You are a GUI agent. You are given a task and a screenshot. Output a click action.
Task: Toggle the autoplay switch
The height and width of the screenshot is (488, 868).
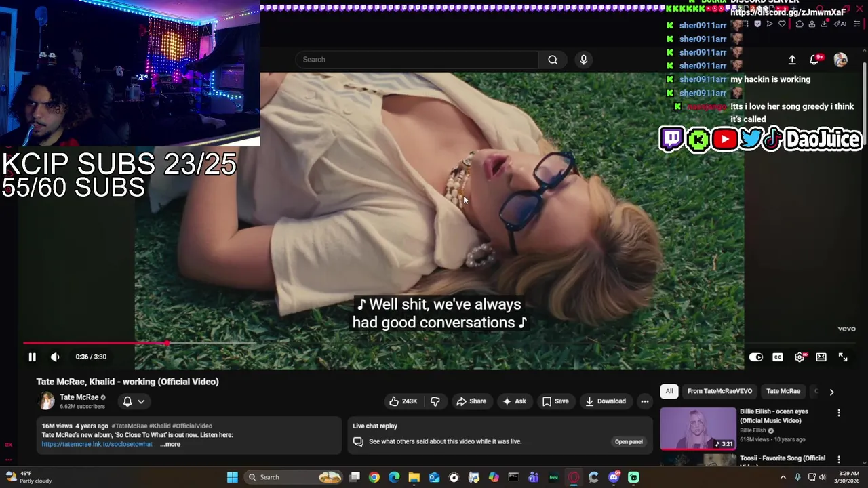(756, 357)
